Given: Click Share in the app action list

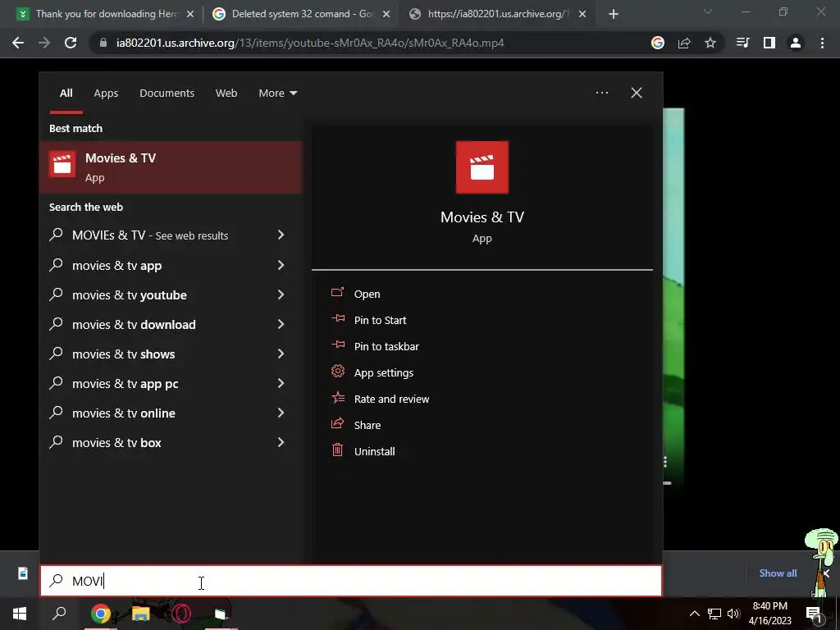Looking at the screenshot, I should point(367,426).
